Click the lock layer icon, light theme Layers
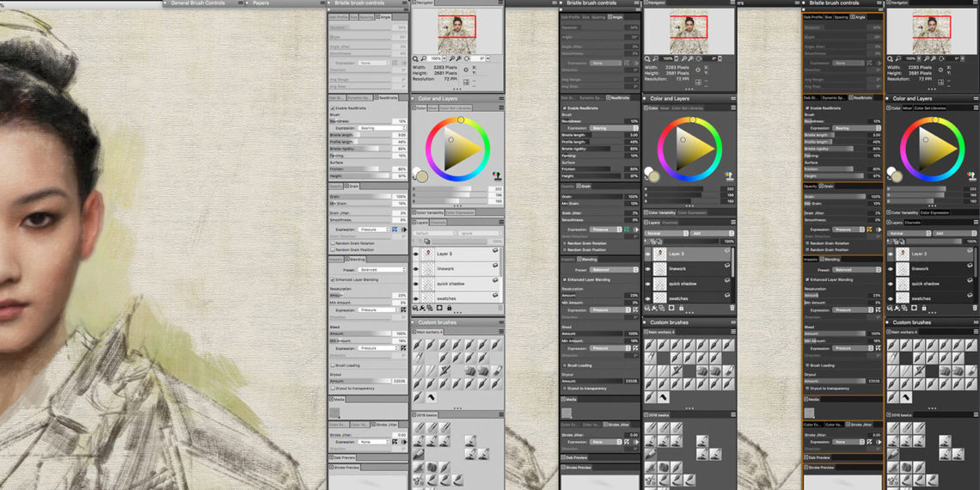The height and width of the screenshot is (490, 980). click(x=450, y=308)
